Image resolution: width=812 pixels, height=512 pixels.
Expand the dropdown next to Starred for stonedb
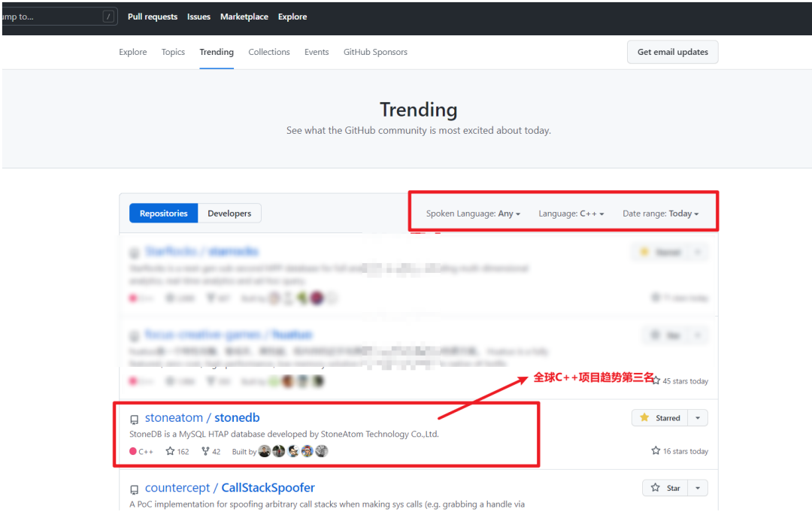pos(698,418)
